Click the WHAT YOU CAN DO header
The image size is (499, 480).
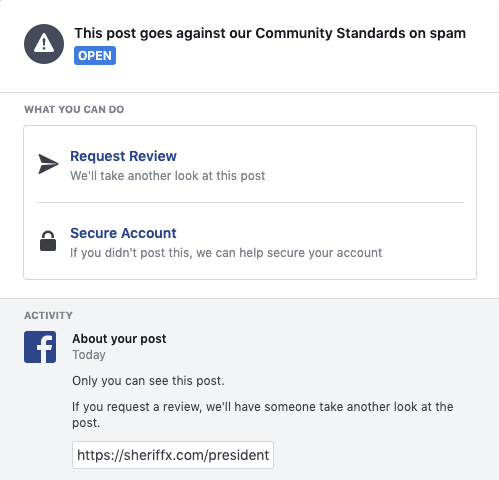(x=74, y=109)
